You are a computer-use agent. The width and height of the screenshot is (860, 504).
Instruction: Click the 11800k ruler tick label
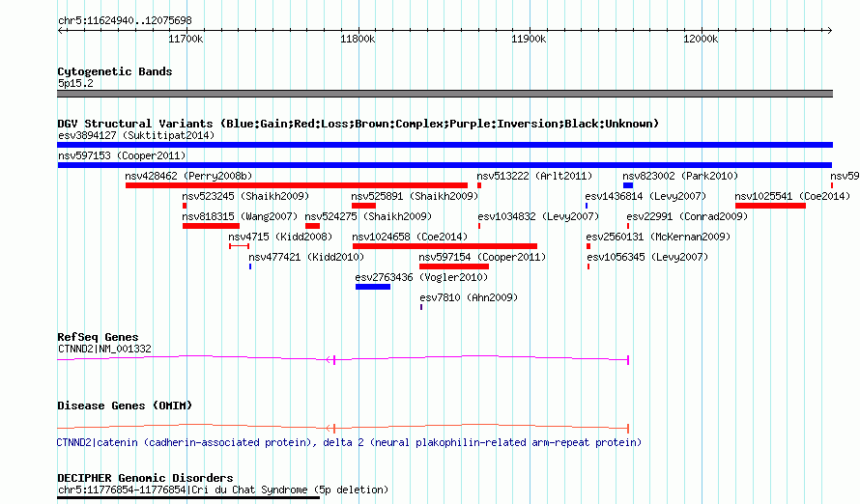pos(358,39)
